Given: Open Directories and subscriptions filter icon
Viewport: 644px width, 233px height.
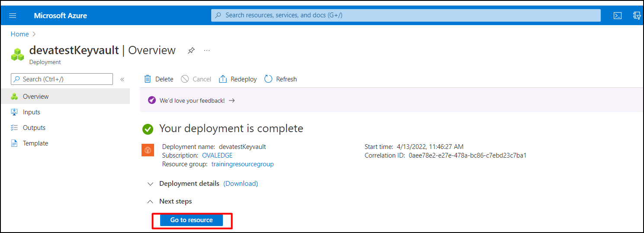Looking at the screenshot, I should click(637, 16).
